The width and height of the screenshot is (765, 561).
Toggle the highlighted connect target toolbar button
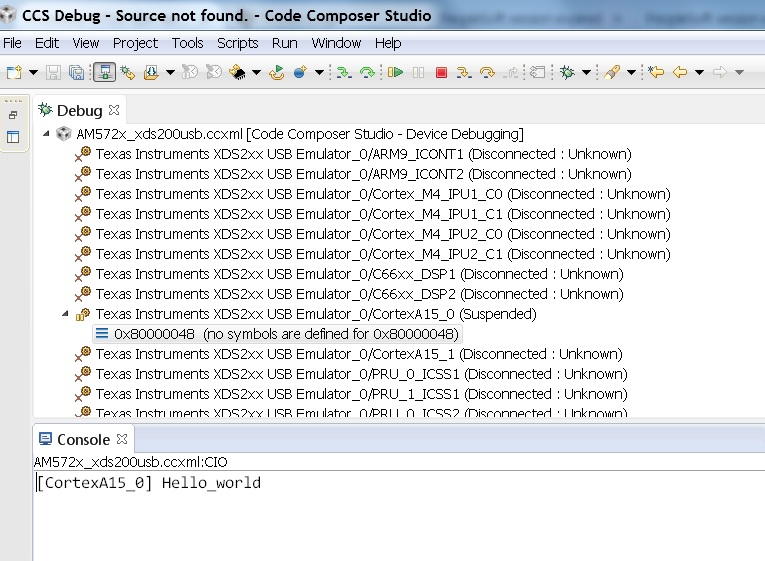point(103,72)
